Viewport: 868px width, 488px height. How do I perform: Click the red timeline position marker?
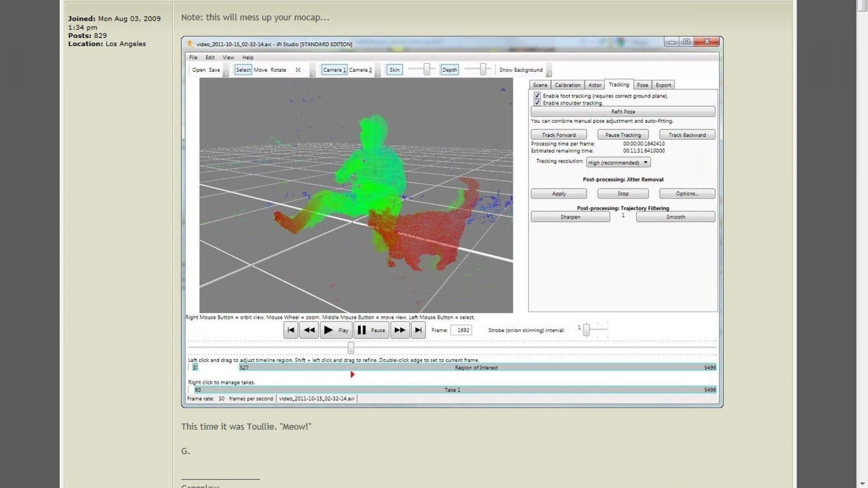(352, 375)
